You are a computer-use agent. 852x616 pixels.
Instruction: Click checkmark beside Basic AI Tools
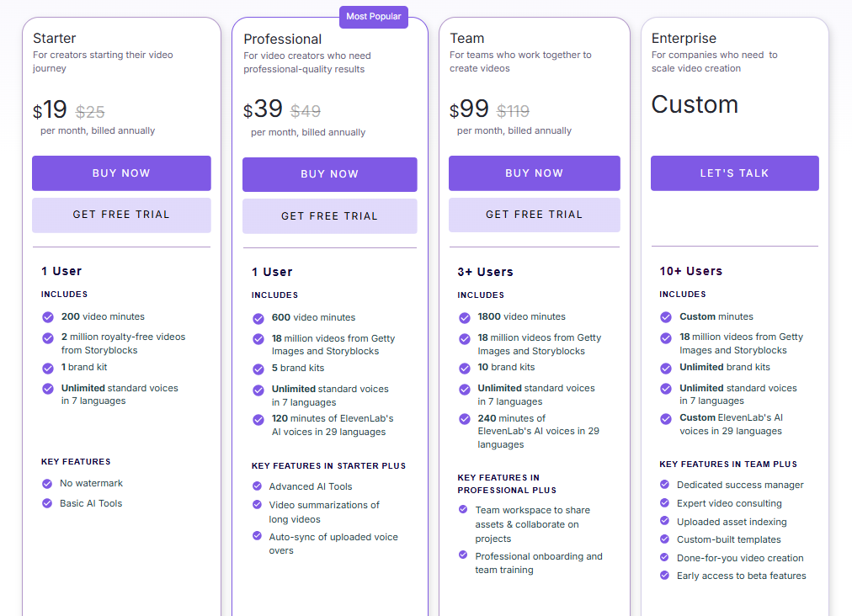point(47,503)
